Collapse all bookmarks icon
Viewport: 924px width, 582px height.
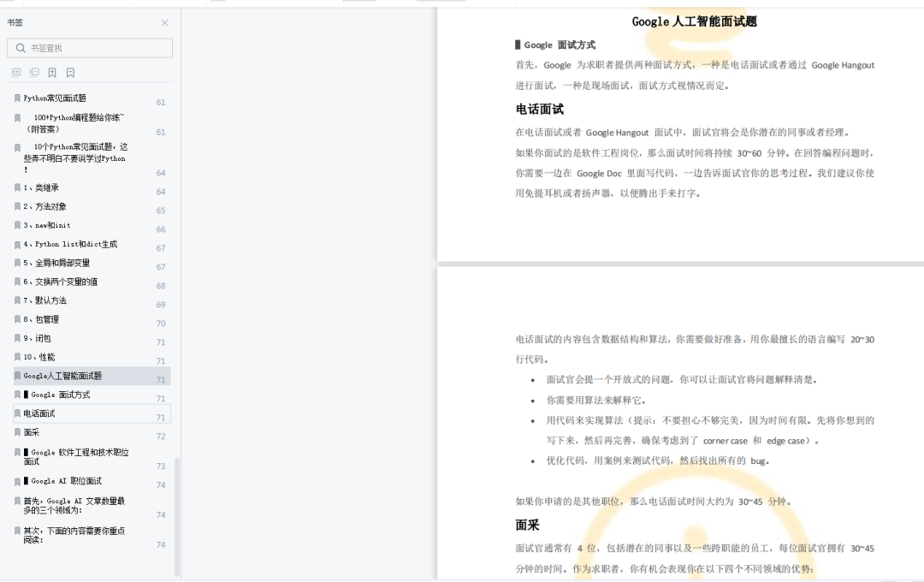[34, 72]
